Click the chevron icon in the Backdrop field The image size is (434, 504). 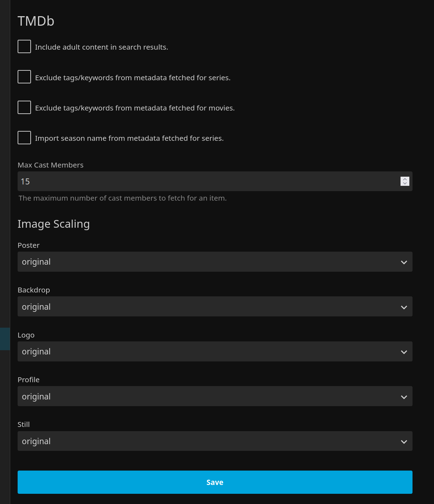(x=404, y=307)
